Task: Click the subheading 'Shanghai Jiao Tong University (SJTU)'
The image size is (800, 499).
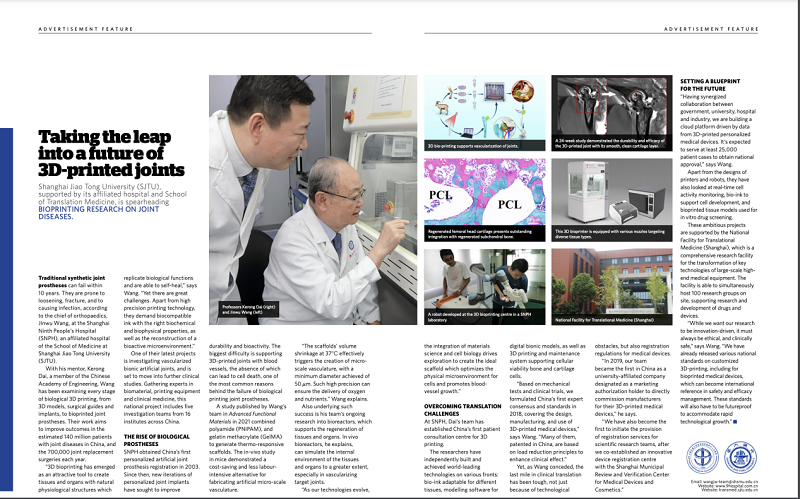Action: [x=99, y=187]
